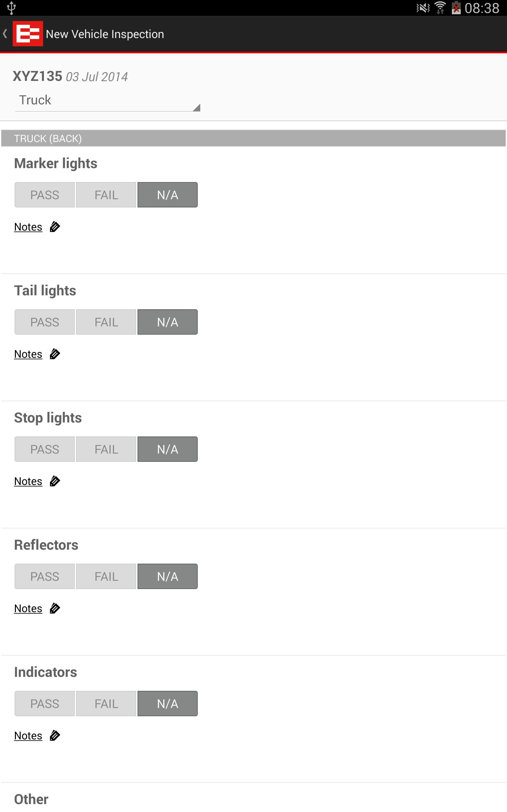Tap pencil icon for Indicators notes
Screen dimensions: 507x812
coord(55,736)
